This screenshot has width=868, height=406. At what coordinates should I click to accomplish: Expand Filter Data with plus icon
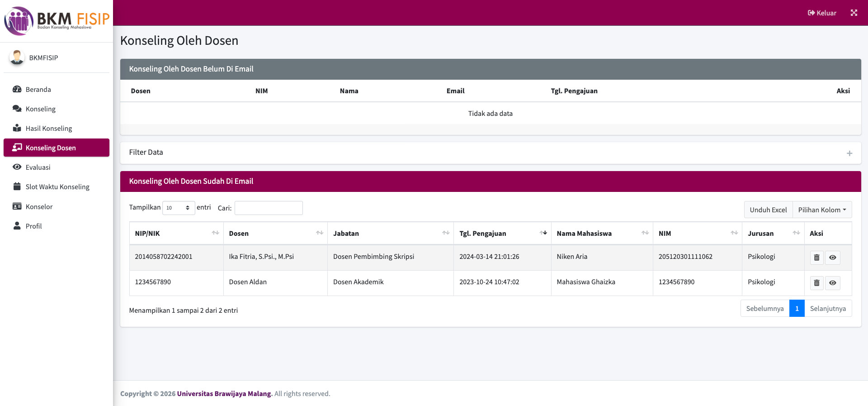coord(849,153)
